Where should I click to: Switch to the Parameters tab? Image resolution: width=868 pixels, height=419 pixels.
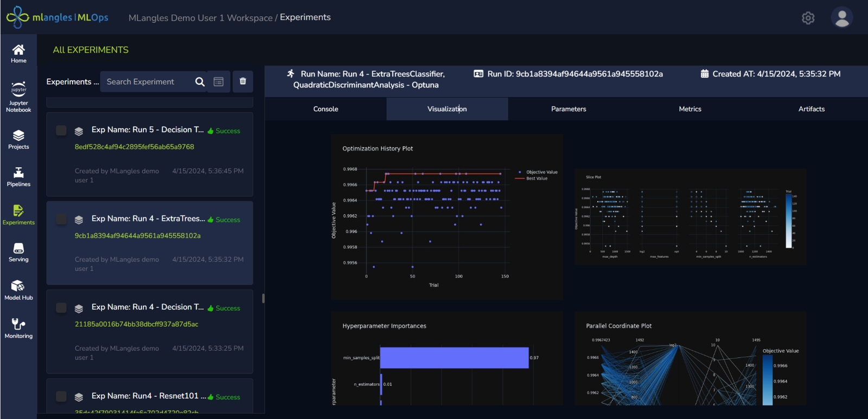tap(568, 109)
